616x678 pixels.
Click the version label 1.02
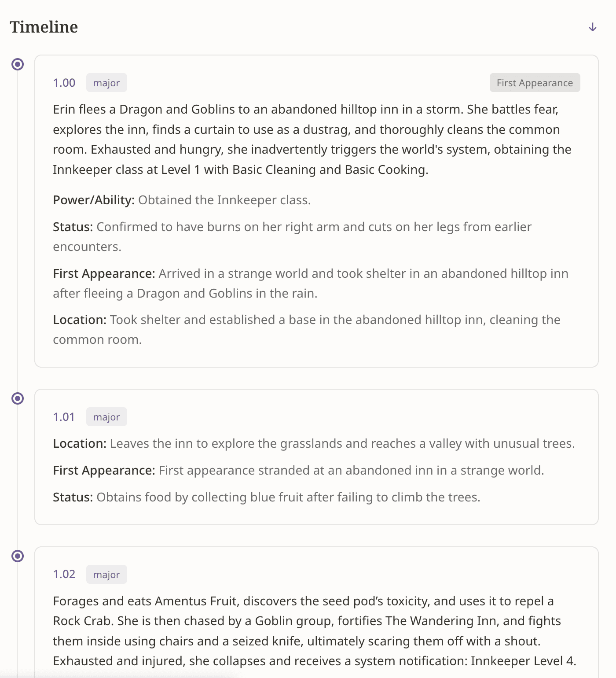[64, 575]
